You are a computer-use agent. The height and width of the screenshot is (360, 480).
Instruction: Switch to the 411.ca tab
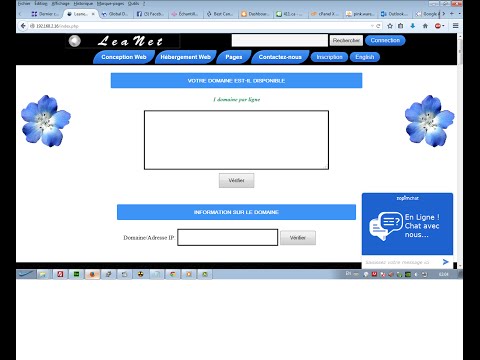tap(290, 14)
